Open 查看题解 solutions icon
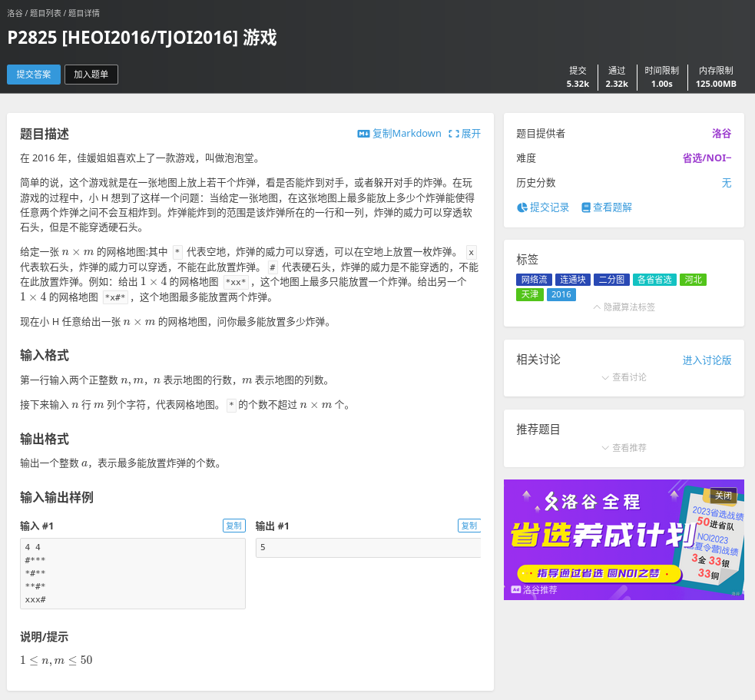Viewport: 755px width, 700px height. pos(586,207)
